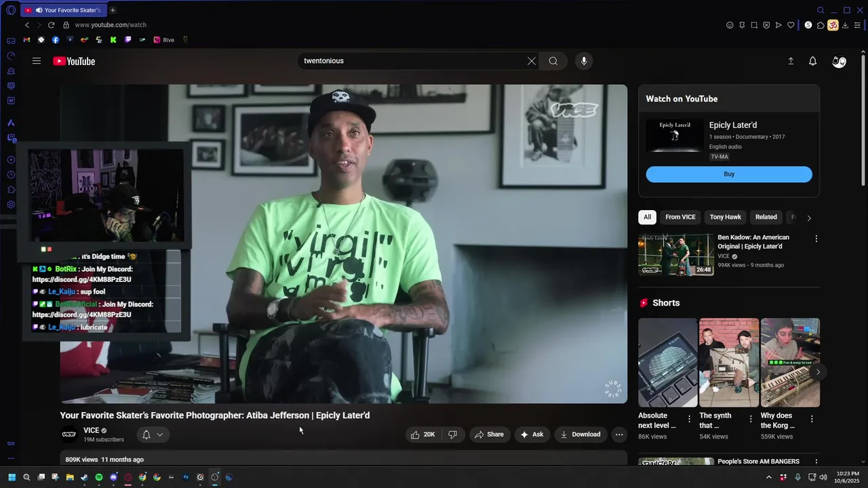Viewport: 868px width, 488px height.
Task: Open the Gmail bookmark
Action: click(x=26, y=40)
